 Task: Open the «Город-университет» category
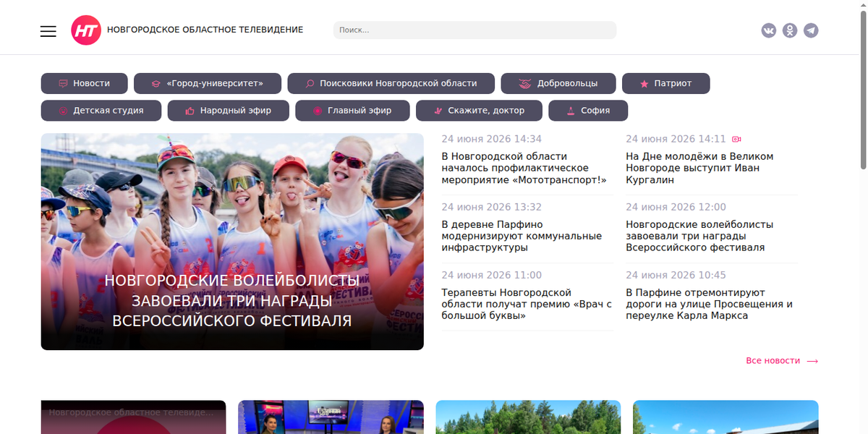pos(208,83)
